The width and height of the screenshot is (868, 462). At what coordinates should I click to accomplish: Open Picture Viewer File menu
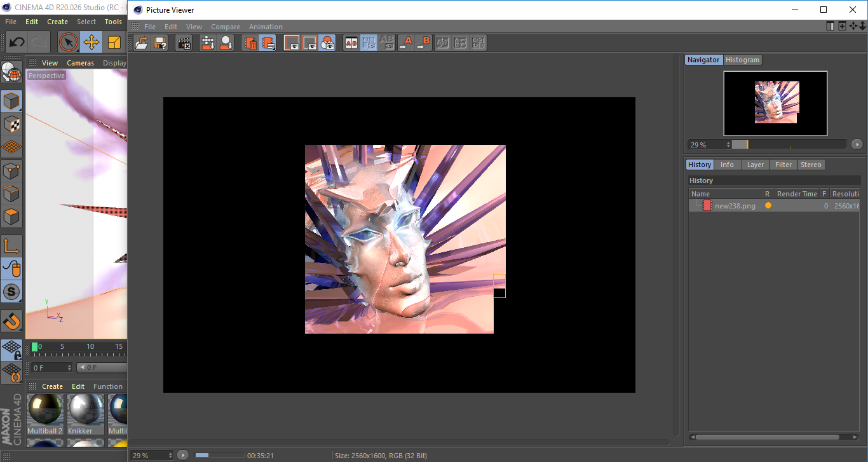(x=150, y=27)
